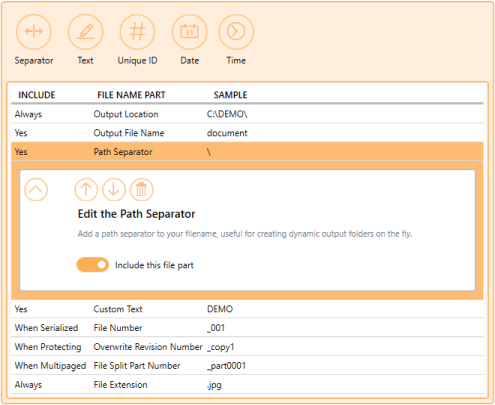Click the SAMPLE column header
The width and height of the screenshot is (495, 405).
click(x=230, y=95)
